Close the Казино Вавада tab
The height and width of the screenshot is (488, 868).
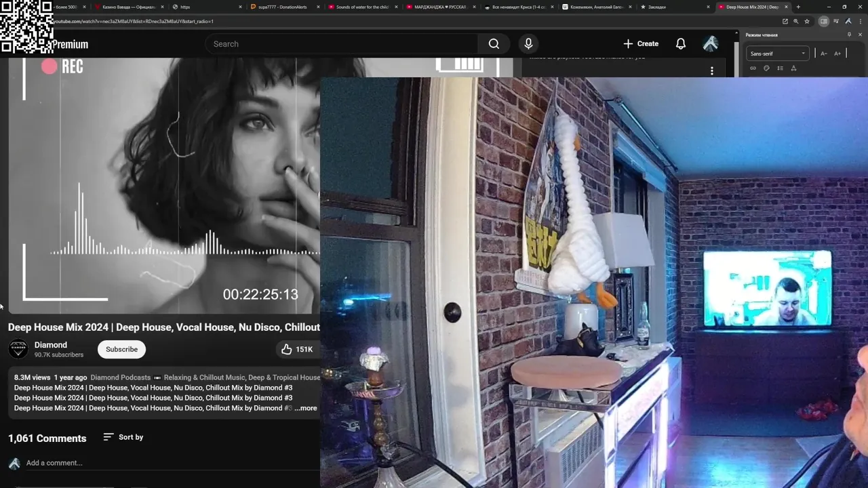pos(162,7)
